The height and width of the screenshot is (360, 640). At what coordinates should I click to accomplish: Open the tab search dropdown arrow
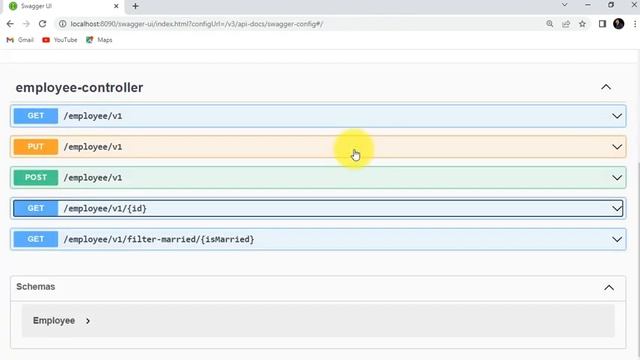pos(564,5)
